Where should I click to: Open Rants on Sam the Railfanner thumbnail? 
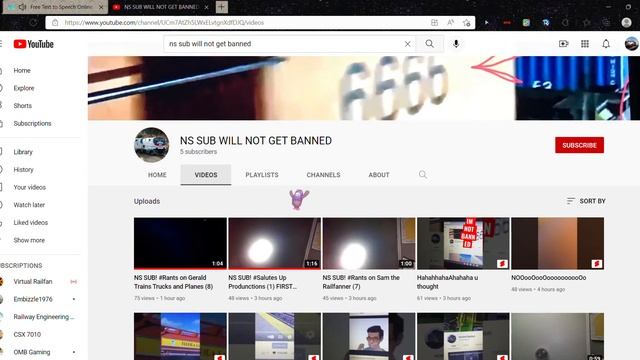click(x=369, y=243)
